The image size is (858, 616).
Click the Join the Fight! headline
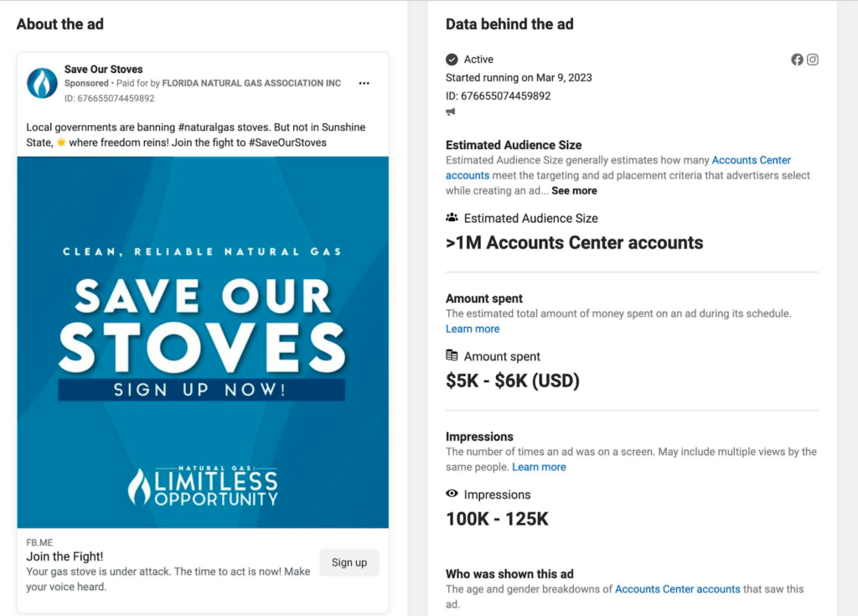point(65,556)
